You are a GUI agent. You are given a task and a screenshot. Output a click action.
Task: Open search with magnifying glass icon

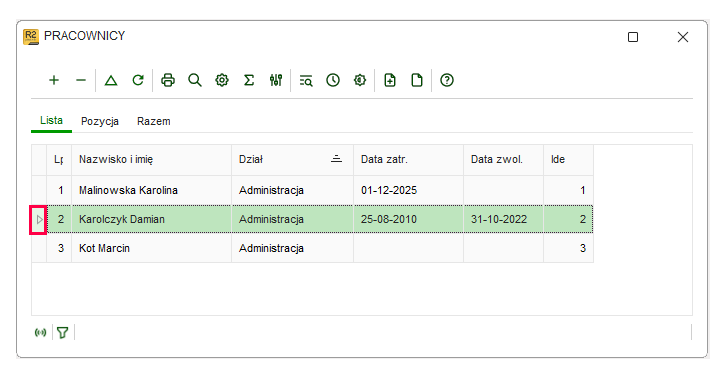point(195,80)
